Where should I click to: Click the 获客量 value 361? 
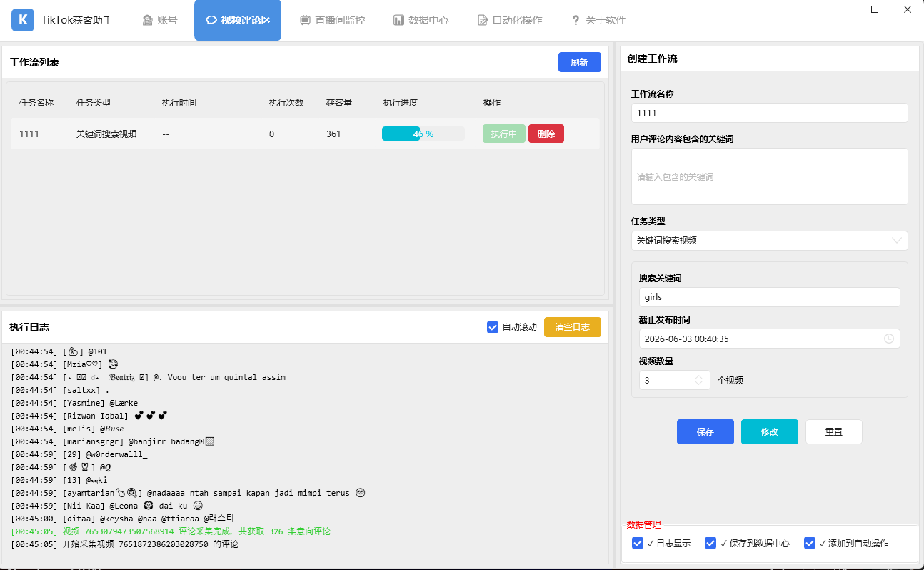[x=333, y=134]
